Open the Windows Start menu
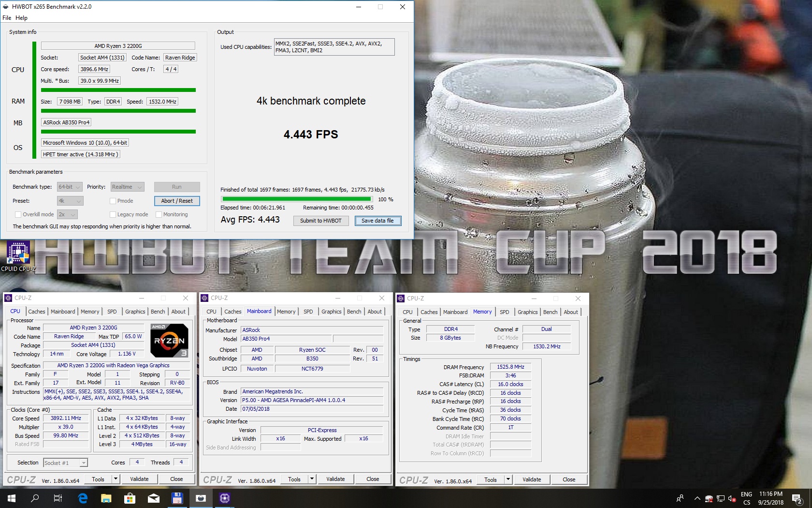 click(x=12, y=498)
